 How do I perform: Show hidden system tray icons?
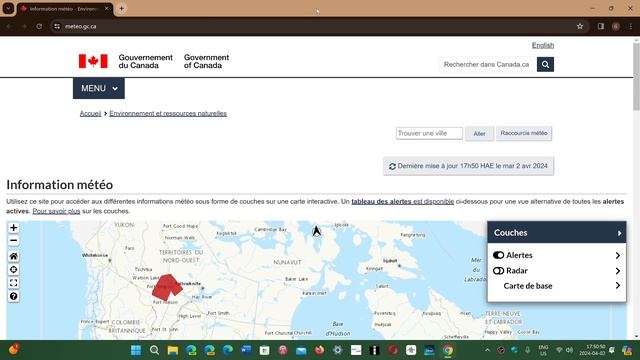[x=487, y=350]
